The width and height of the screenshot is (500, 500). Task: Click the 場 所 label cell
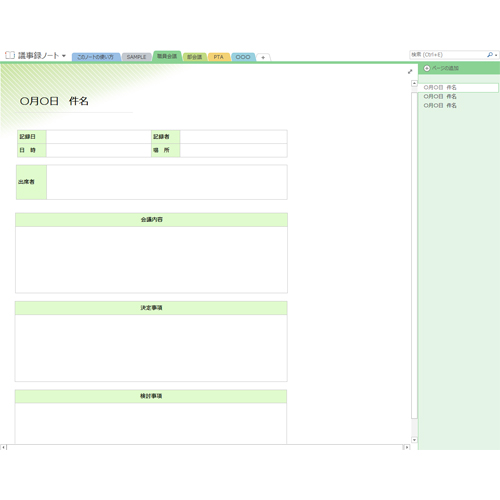[166, 150]
